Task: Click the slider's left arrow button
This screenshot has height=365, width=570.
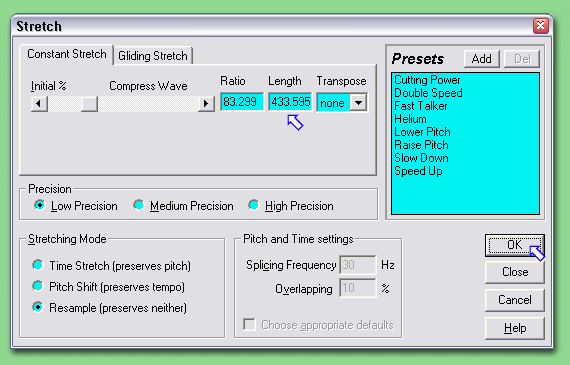Action: [x=39, y=104]
